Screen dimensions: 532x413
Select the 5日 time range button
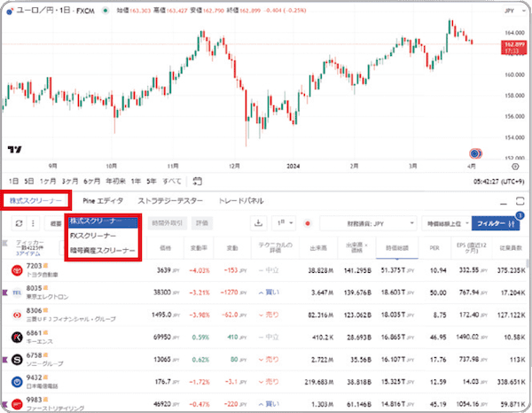(29, 181)
